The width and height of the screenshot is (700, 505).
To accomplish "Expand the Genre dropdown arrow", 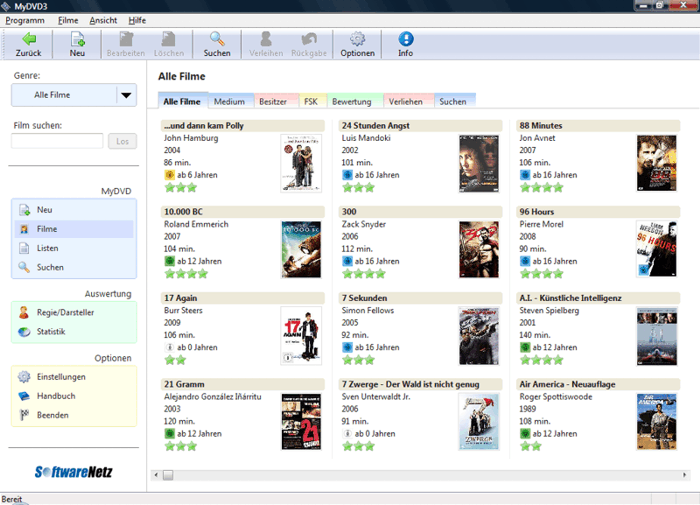I will click(x=126, y=95).
